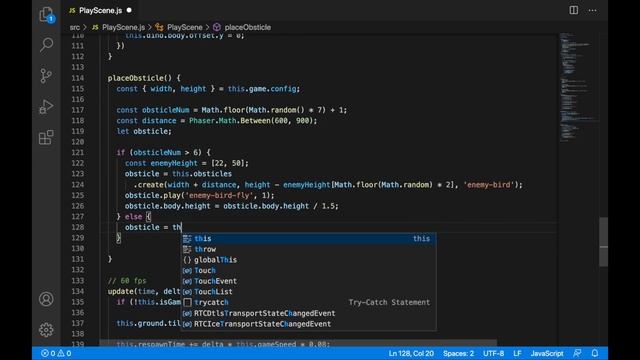
Task: Click the errors and warnings counter
Action: [56, 353]
